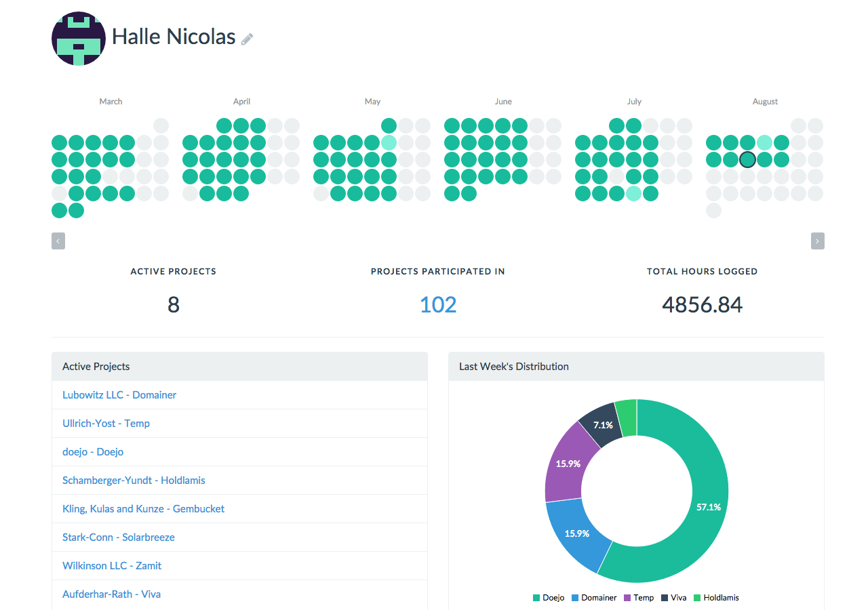Click the PROJECTS PARTICIPATED IN label
This screenshot has height=610, width=868.
438,271
